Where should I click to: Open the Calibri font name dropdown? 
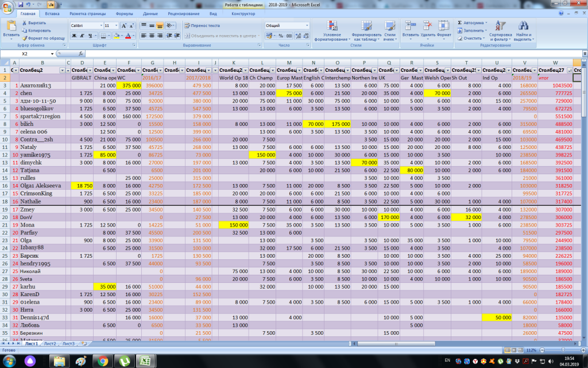[100, 26]
